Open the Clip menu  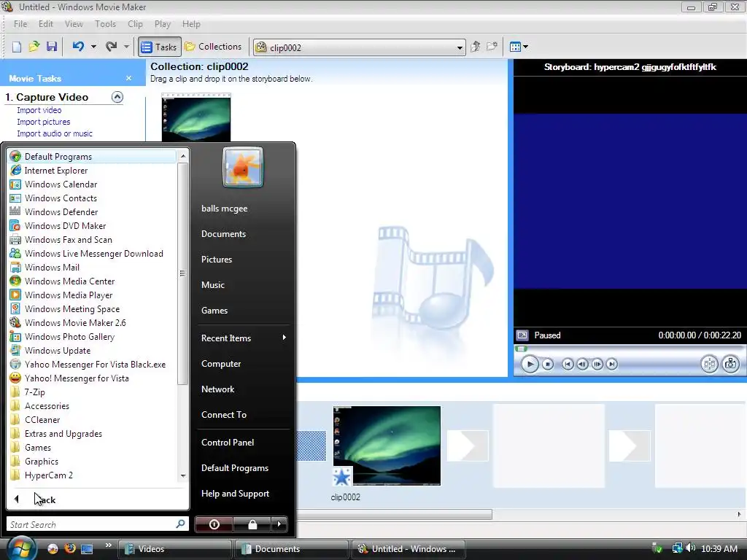click(x=135, y=24)
